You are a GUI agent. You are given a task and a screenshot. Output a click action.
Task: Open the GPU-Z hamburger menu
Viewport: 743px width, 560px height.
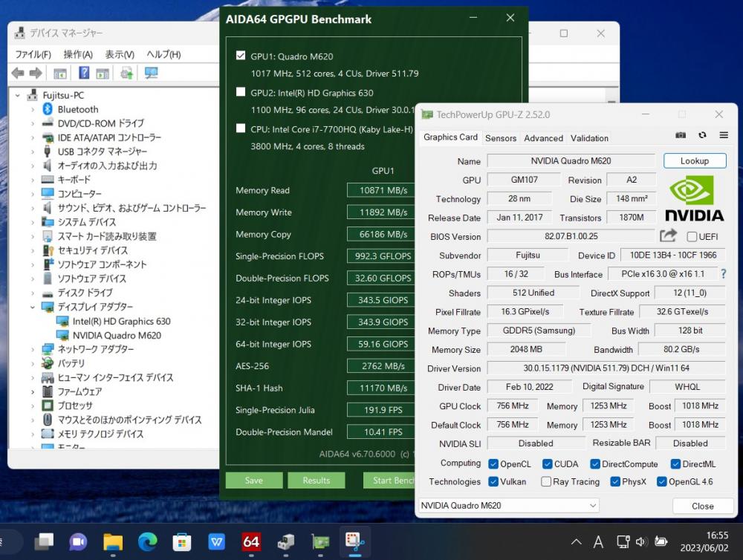[724, 135]
